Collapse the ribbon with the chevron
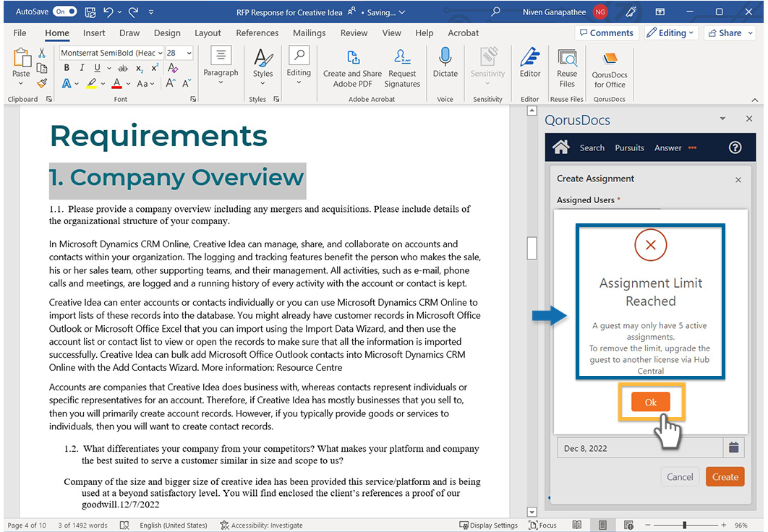This screenshot has height=532, width=768. [x=754, y=100]
